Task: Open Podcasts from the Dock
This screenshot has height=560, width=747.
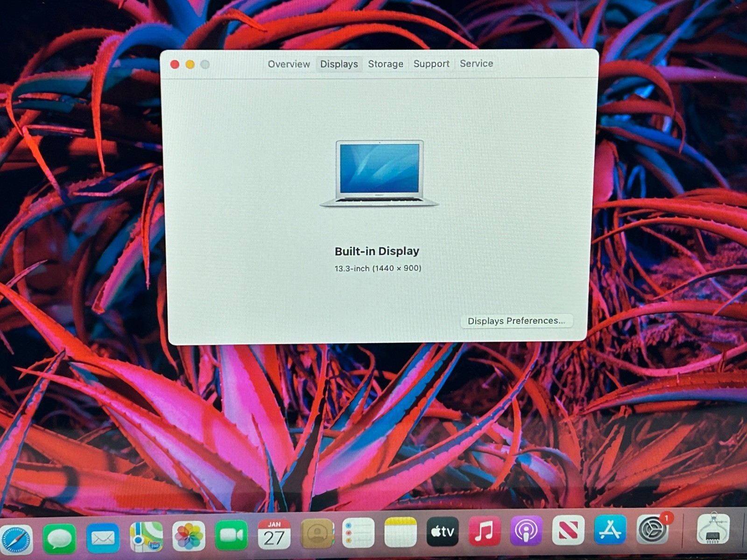Action: (x=526, y=531)
